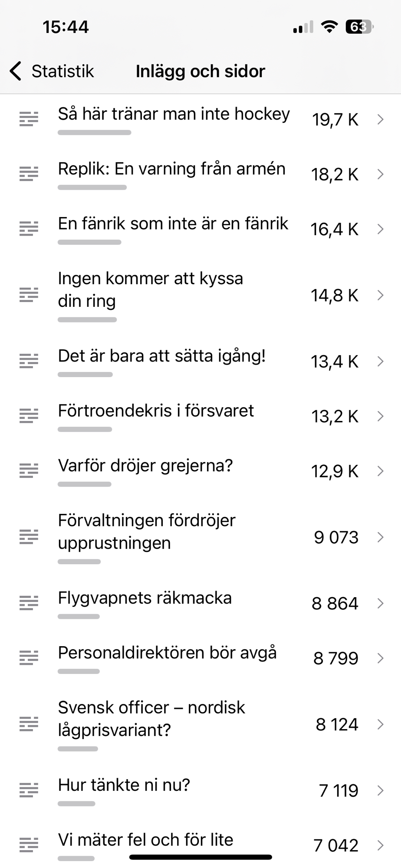This screenshot has height=868, width=401.
Task: Tap post icon beside Replik: En varning från armén
Action: 29,174
